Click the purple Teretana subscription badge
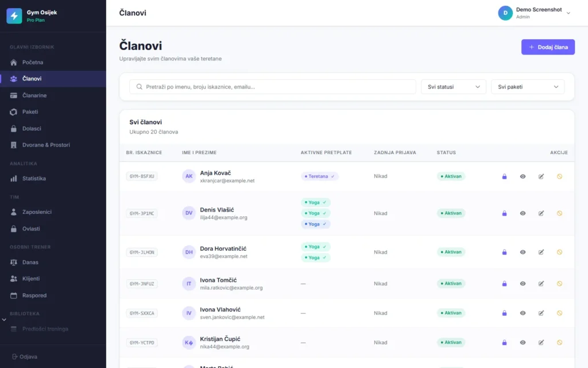 (319, 177)
